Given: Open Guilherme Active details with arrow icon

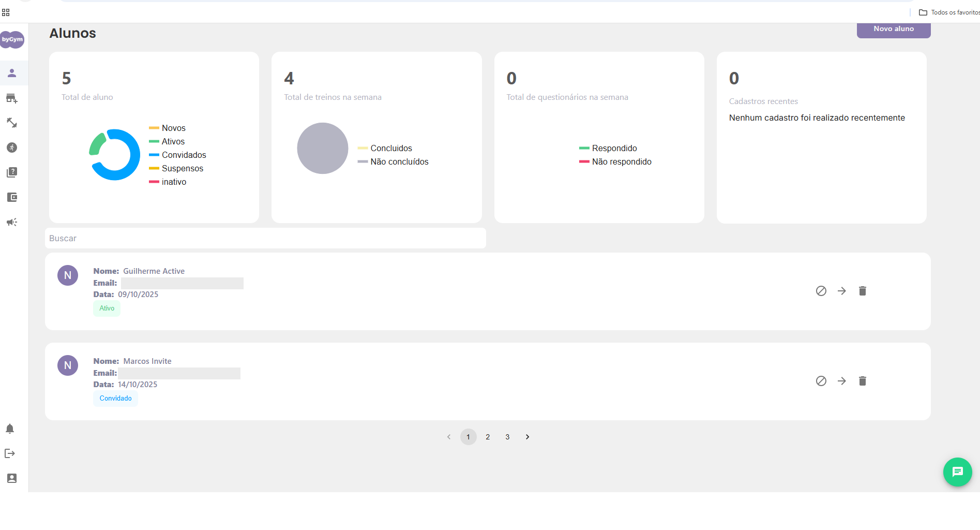Looking at the screenshot, I should point(841,291).
